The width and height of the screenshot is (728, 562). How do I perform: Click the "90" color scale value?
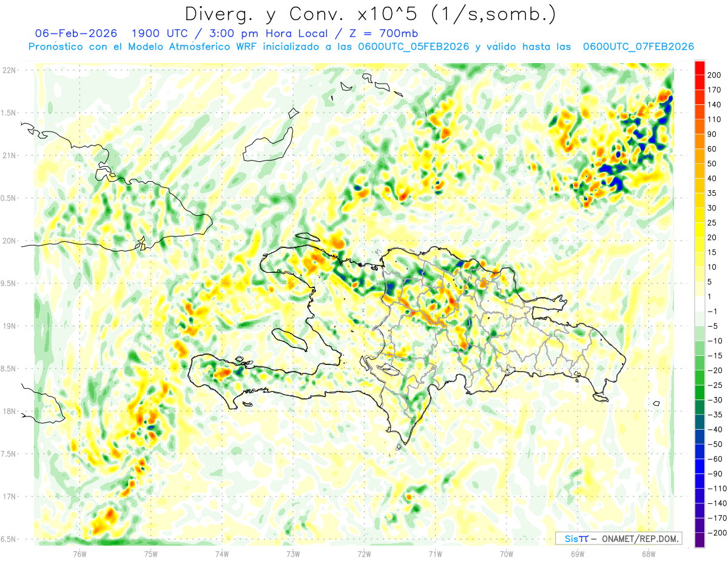(x=713, y=134)
